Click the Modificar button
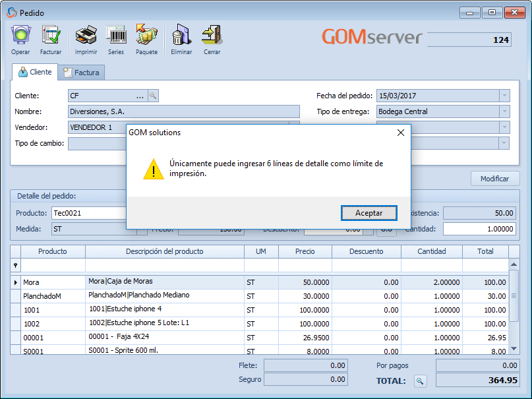This screenshot has width=532, height=399. tap(494, 179)
